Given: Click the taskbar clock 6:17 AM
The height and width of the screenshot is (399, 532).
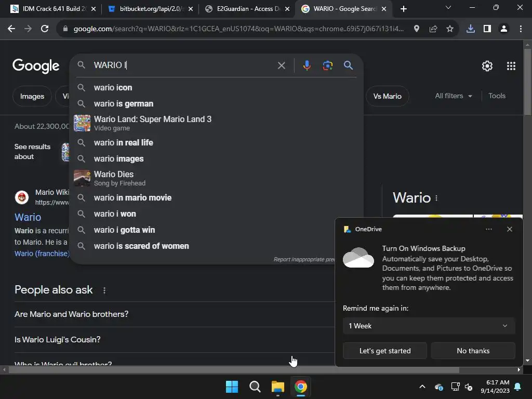Looking at the screenshot, I should (x=495, y=387).
